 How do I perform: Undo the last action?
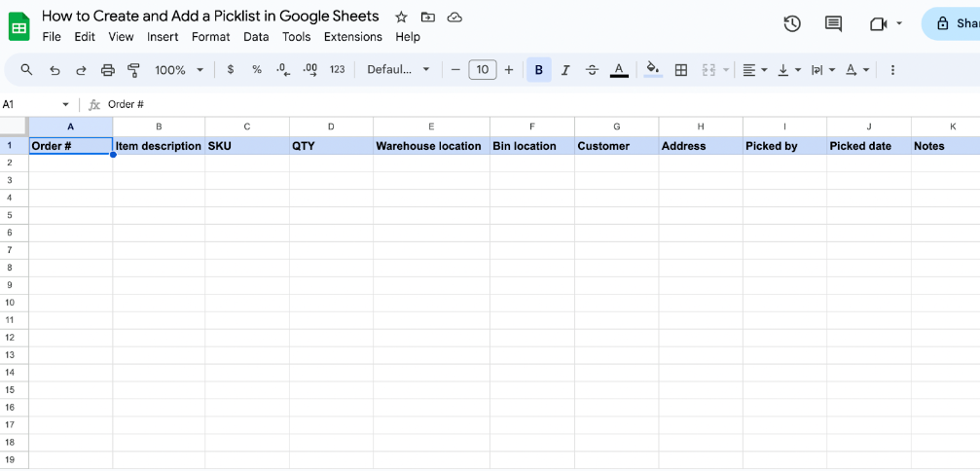(x=54, y=70)
